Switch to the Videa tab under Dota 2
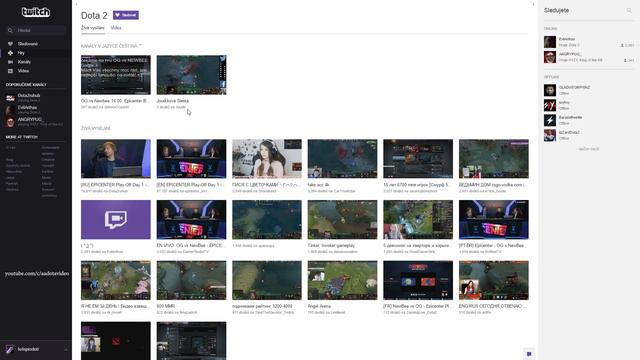The height and width of the screenshot is (360, 640). click(116, 28)
